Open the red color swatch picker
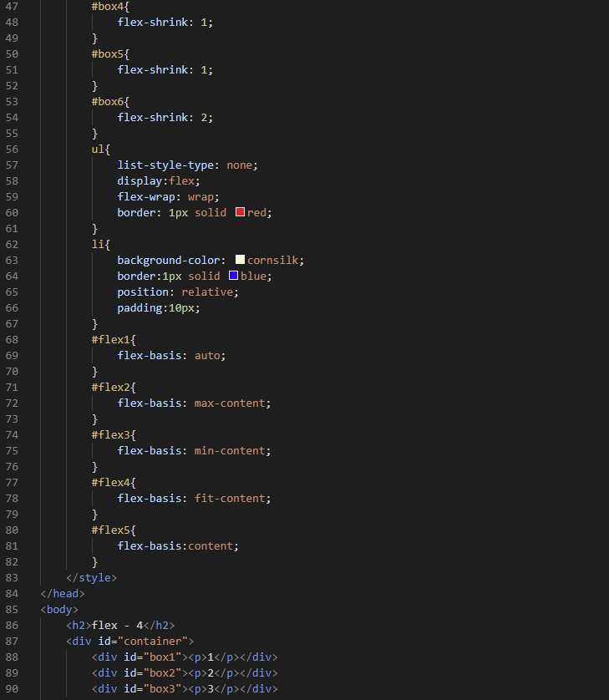Screen dimensions: 609x700 (x=241, y=212)
